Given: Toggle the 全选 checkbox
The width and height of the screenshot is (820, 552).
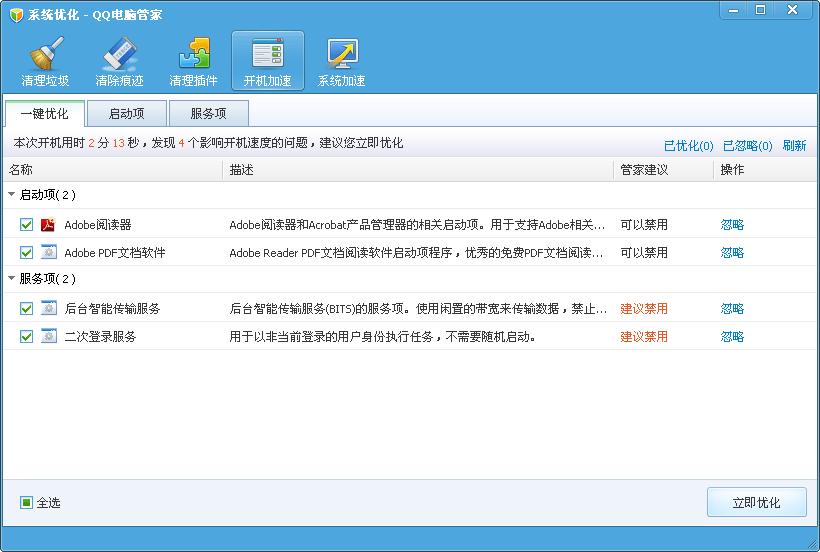Looking at the screenshot, I should [26, 502].
